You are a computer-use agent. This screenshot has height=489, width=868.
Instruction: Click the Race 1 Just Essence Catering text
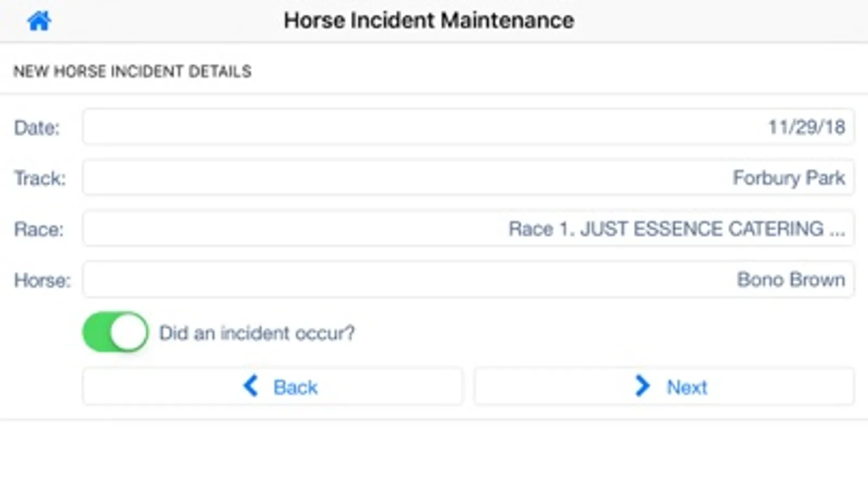click(676, 229)
